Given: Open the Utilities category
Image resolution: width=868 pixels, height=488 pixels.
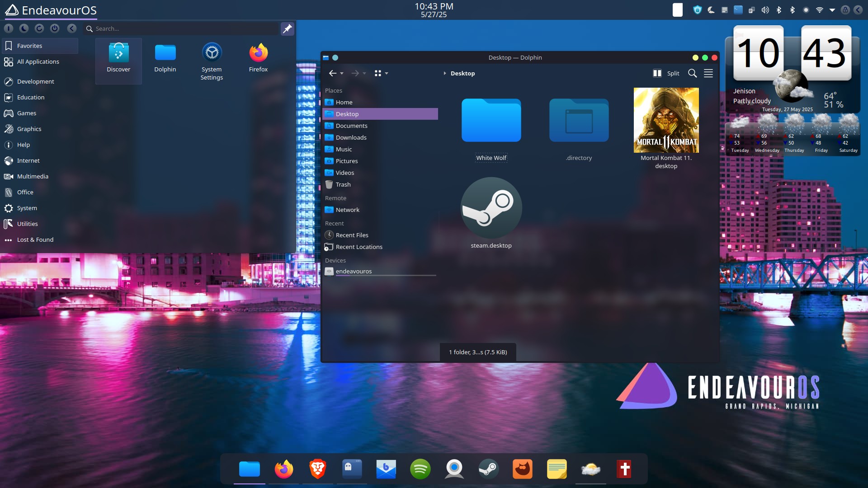Looking at the screenshot, I should pos(40,224).
